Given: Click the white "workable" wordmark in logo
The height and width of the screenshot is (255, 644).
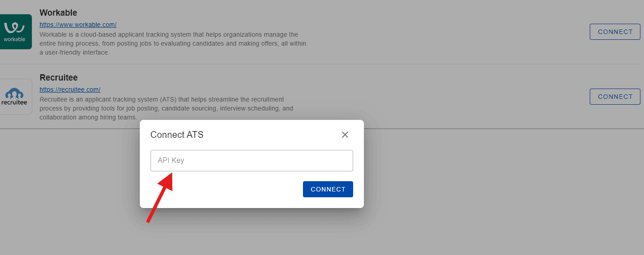Looking at the screenshot, I should pos(14,39).
